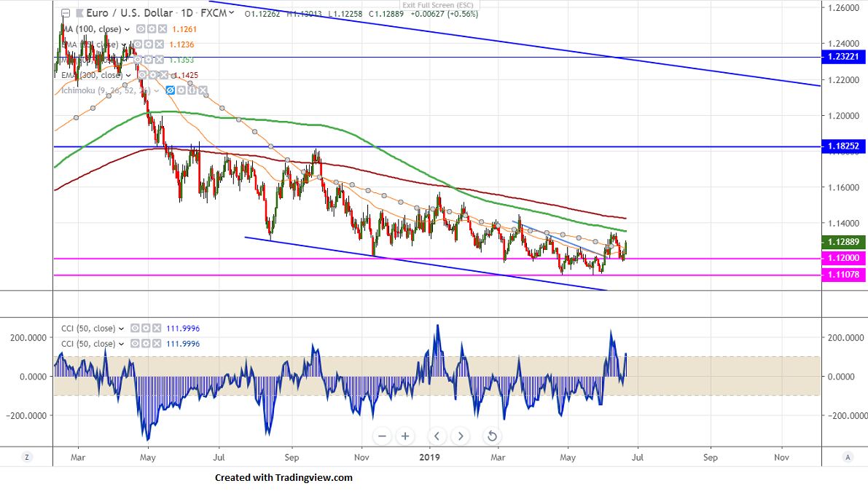Toggle visibility of first CCI indicator
The height and width of the screenshot is (494, 868).
click(x=135, y=329)
